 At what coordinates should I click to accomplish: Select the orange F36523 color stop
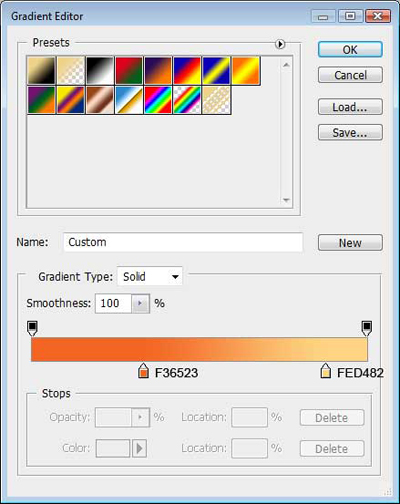143,371
